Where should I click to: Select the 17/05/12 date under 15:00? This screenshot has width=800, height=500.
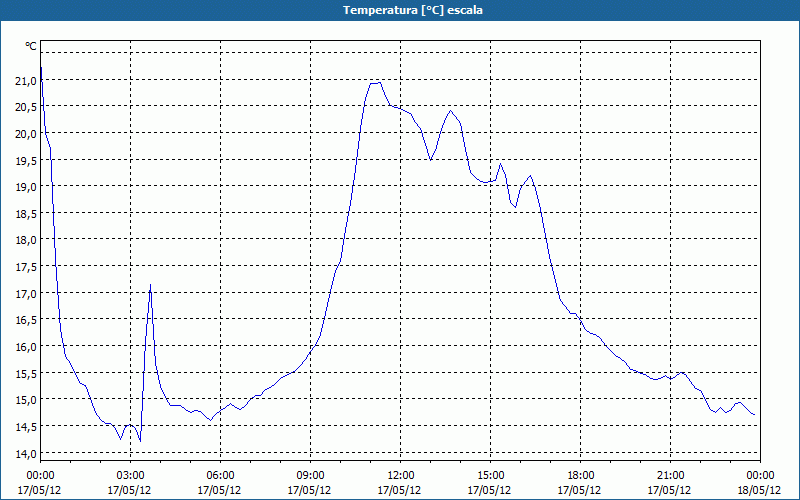(490, 490)
